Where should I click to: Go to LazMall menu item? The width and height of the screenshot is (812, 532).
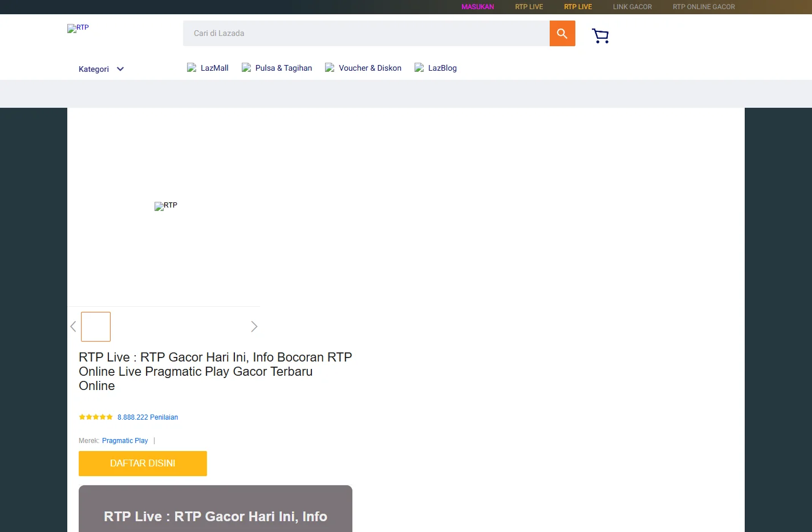[x=214, y=68]
